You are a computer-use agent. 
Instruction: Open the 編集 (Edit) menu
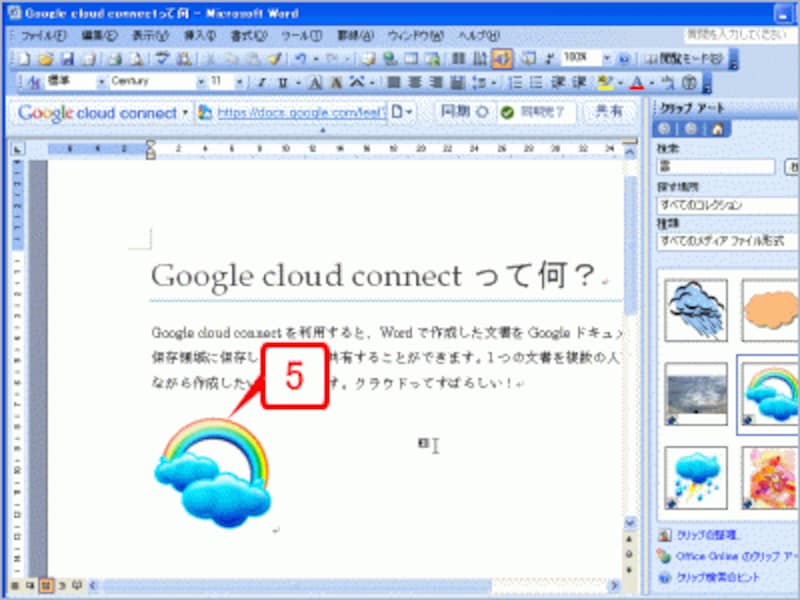coord(99,36)
